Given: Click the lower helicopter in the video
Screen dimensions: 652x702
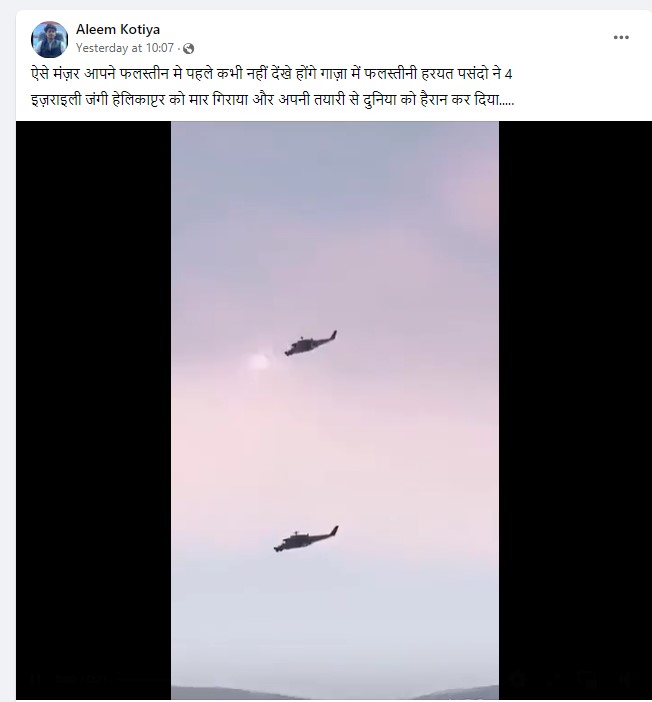Looking at the screenshot, I should click(306, 539).
